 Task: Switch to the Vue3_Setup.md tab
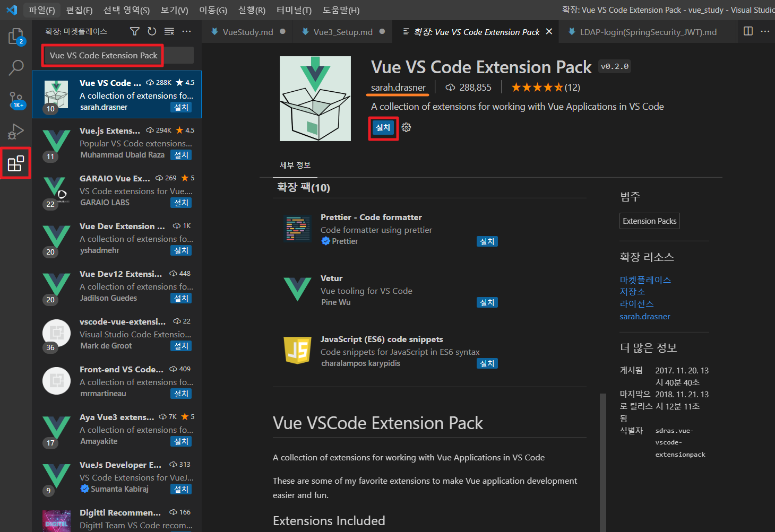(x=343, y=32)
